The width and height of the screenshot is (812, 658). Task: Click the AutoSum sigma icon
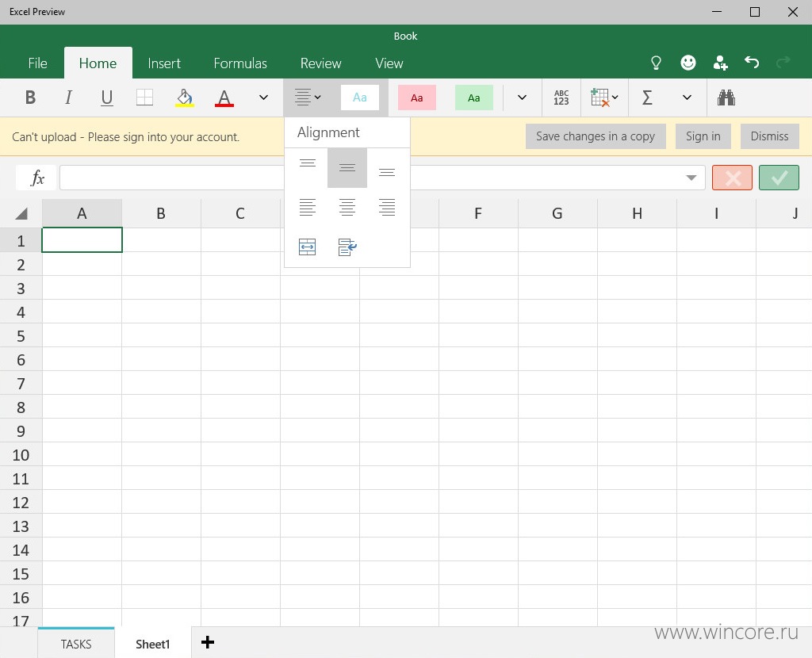tap(647, 98)
